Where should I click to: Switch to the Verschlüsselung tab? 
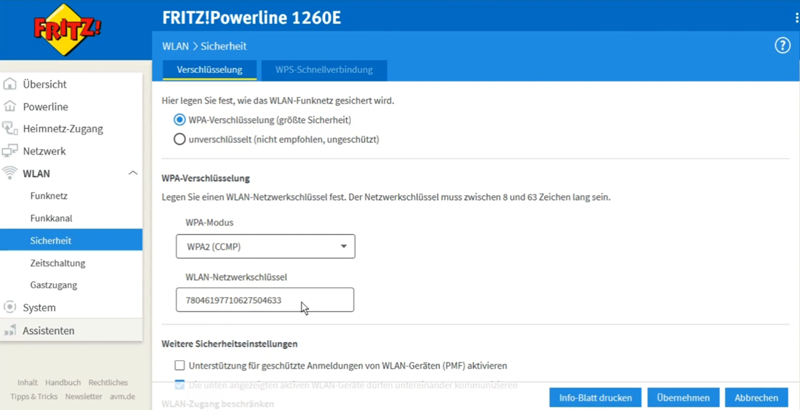coord(209,70)
